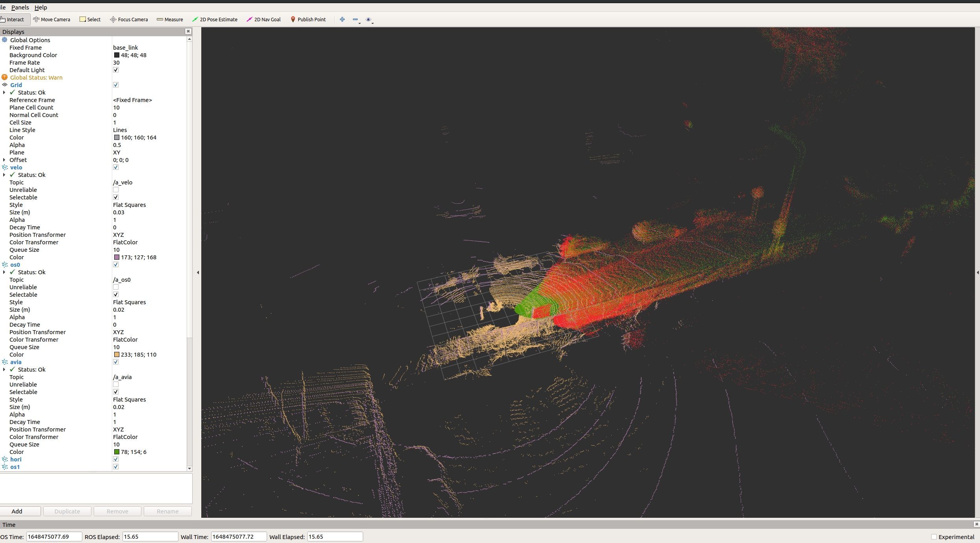The width and height of the screenshot is (980, 543).
Task: Select the 2D Nav Goal tool
Action: [264, 19]
